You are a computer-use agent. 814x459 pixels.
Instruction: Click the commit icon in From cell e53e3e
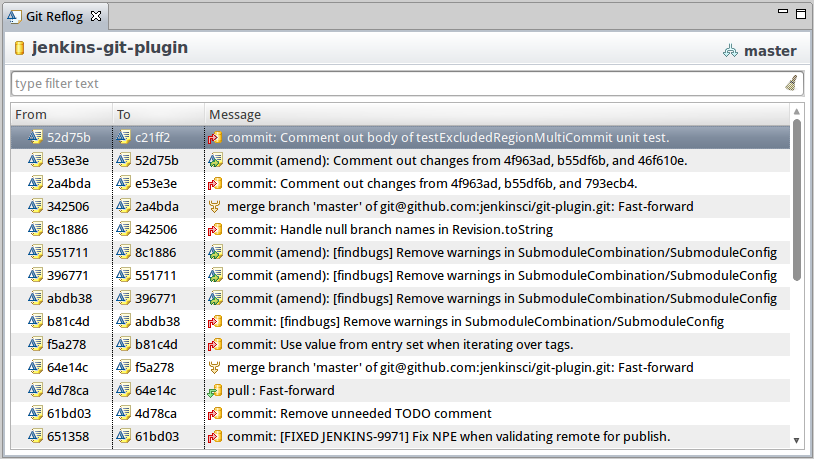tap(35, 160)
